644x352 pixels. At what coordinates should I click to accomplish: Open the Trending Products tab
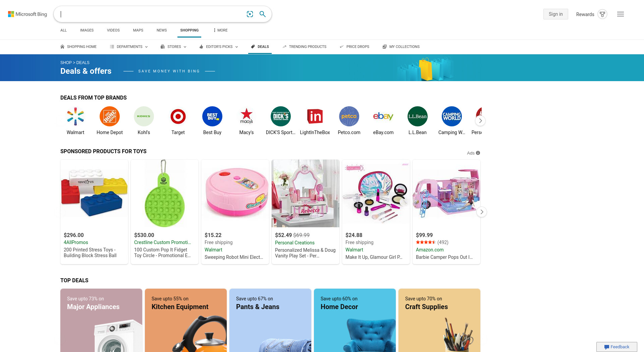tap(304, 47)
